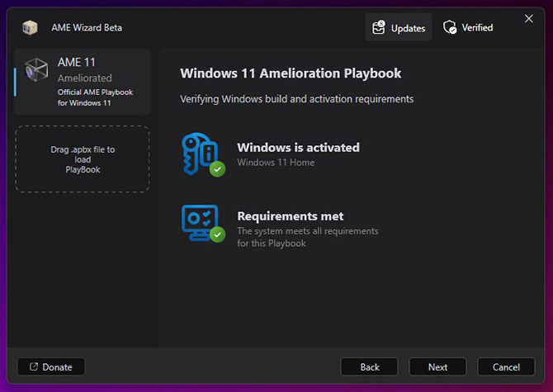Click the Verified status label
The width and height of the screenshot is (553, 392).
point(477,27)
